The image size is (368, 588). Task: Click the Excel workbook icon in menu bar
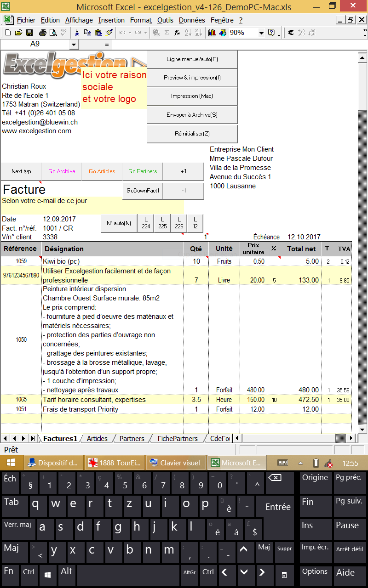click(8, 20)
